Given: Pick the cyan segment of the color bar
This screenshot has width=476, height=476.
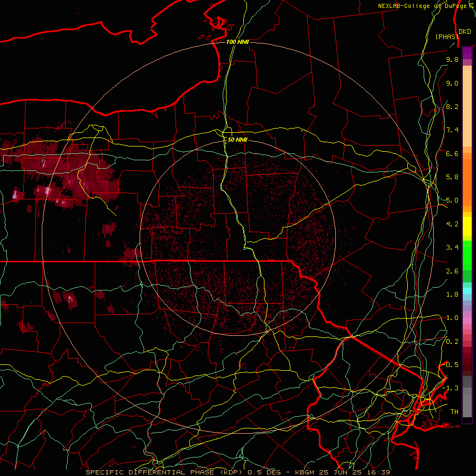Looking at the screenshot, I should [467, 291].
